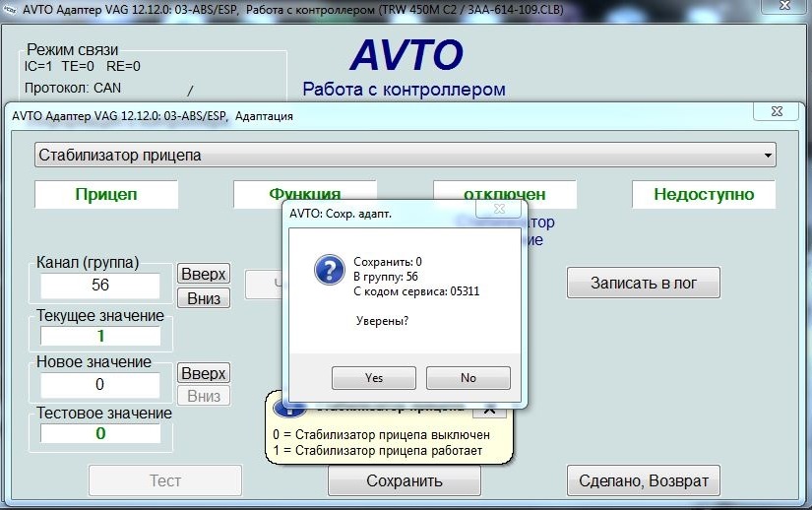
Task: Close the Адаптация window
Action: (x=777, y=111)
